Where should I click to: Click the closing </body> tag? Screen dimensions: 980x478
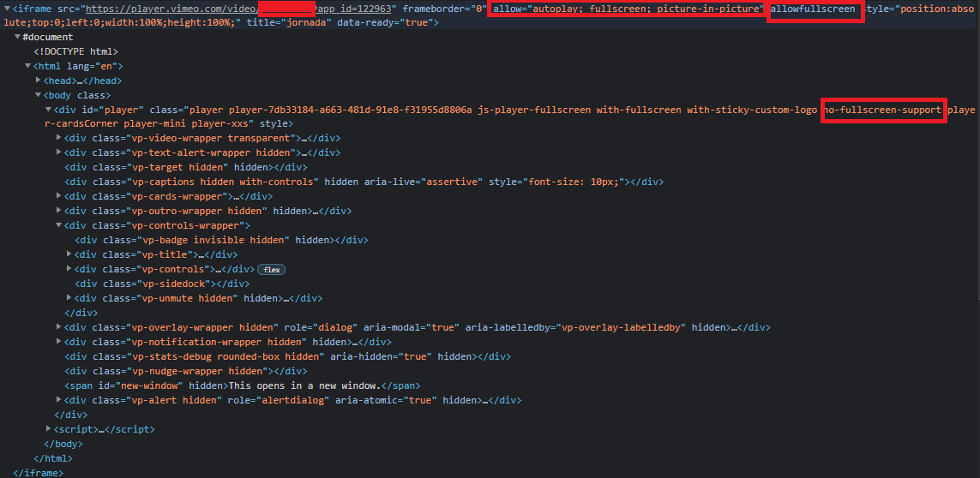63,445
